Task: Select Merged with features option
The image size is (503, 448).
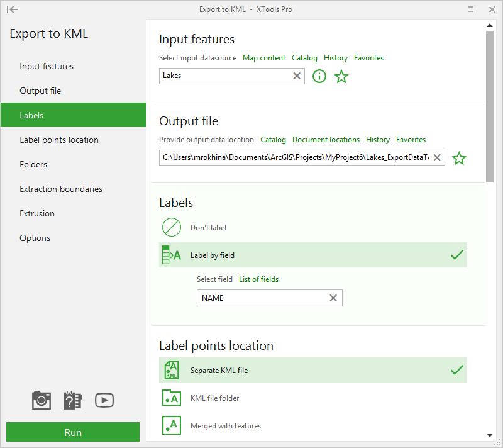Action: point(224,425)
